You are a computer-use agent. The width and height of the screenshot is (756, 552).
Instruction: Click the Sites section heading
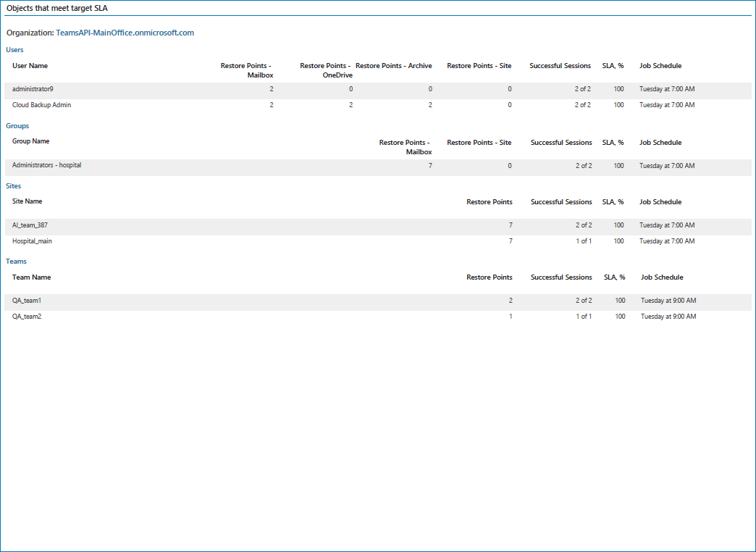pos(14,185)
